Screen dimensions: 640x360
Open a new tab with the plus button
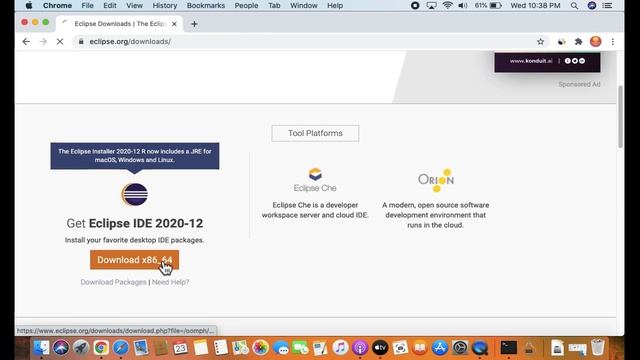(x=194, y=24)
